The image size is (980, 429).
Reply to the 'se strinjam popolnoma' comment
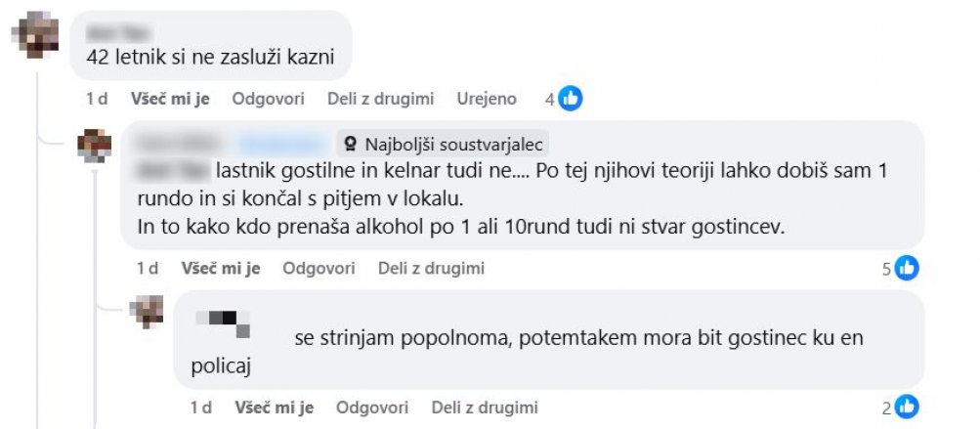tap(372, 408)
